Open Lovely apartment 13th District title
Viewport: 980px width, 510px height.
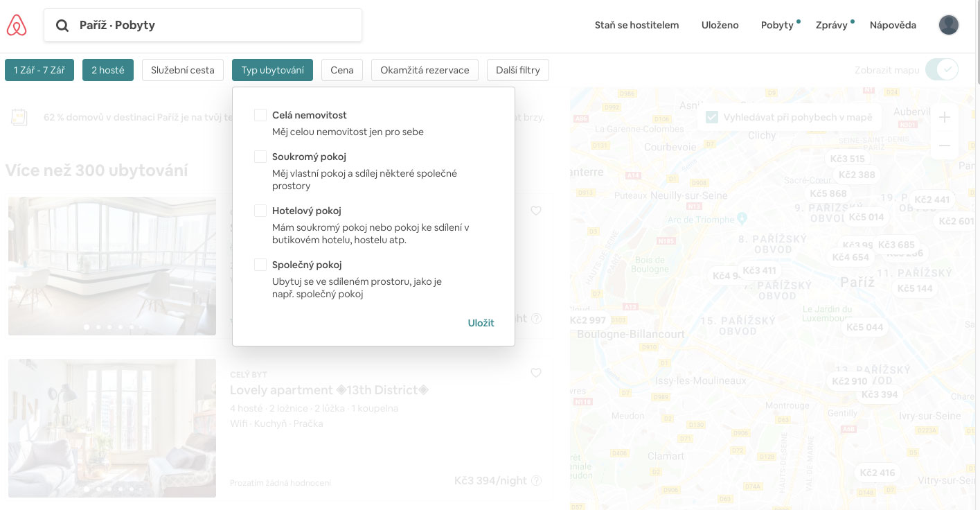point(330,390)
